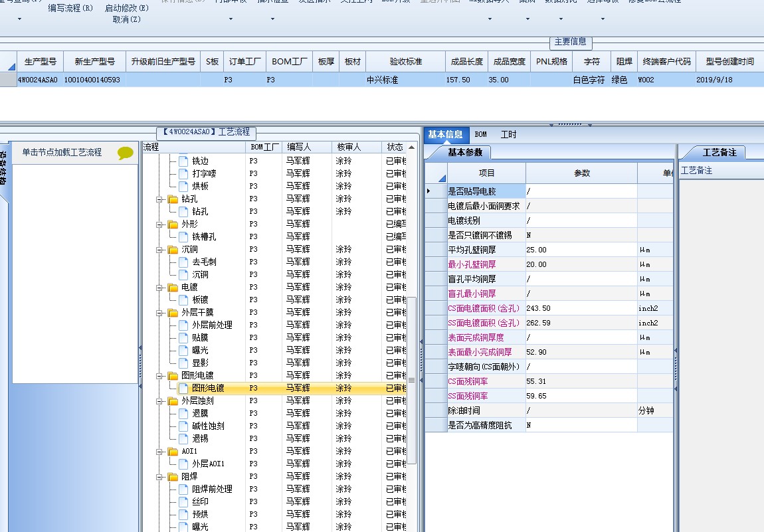Click the document icon beside 铣边
The width and height of the screenshot is (764, 532).
[183, 161]
